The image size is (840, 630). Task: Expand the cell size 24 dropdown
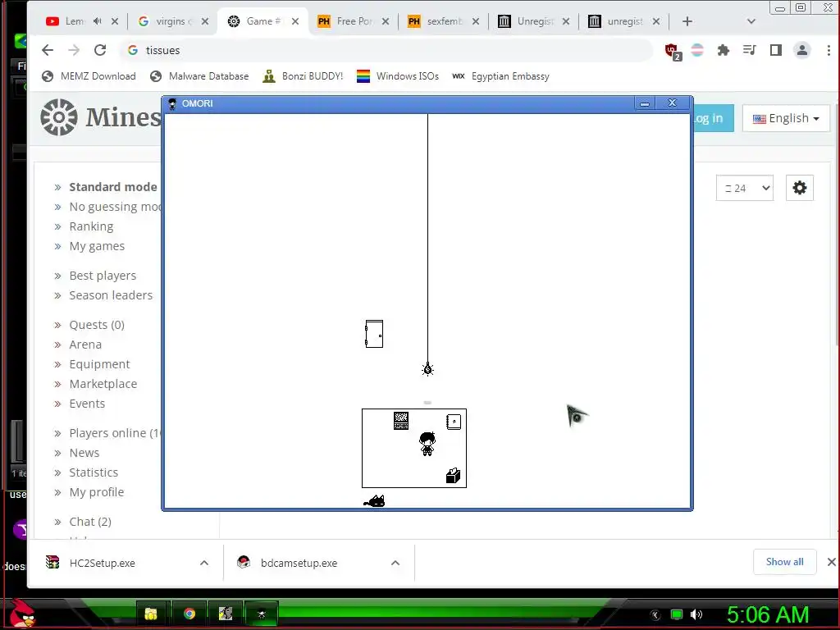coord(745,188)
